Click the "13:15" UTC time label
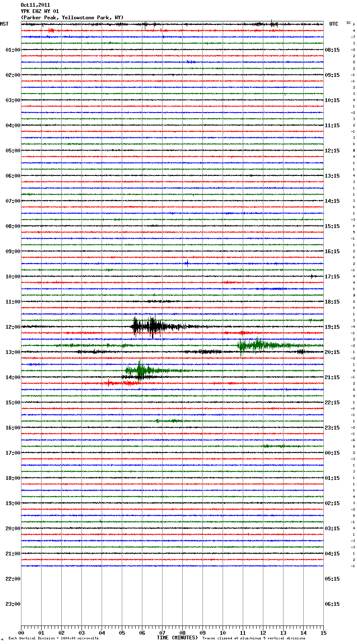 coord(332,176)
